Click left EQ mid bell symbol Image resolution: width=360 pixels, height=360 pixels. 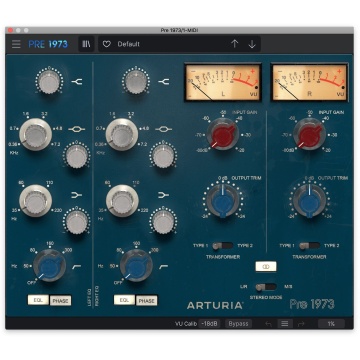click(x=77, y=129)
